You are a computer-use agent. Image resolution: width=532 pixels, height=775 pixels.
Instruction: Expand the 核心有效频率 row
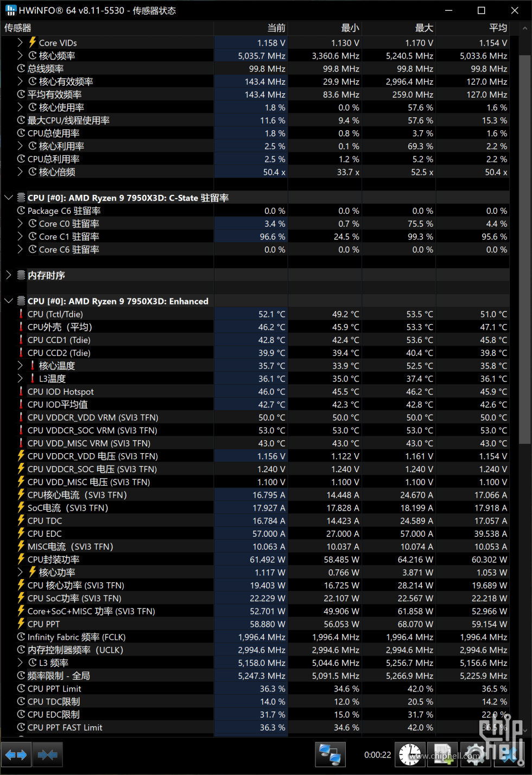tap(20, 81)
